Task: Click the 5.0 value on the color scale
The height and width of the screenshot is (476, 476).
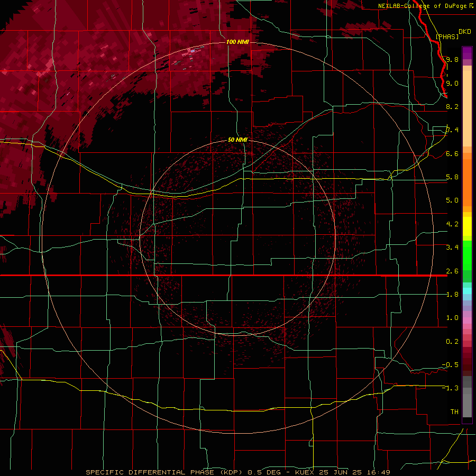Action: pos(452,200)
